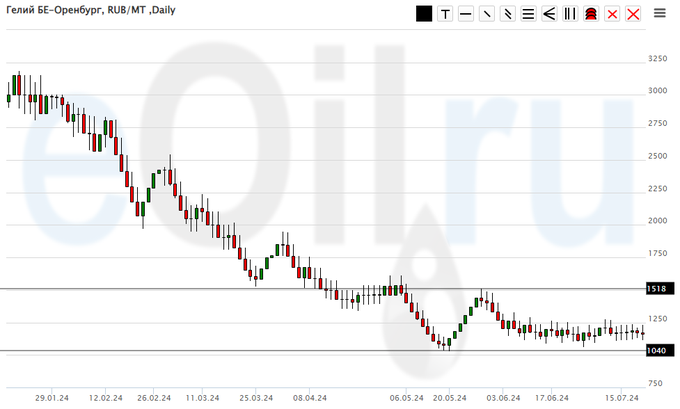Select the vertical lines tool
This screenshot has width=680, height=409.
[x=570, y=13]
